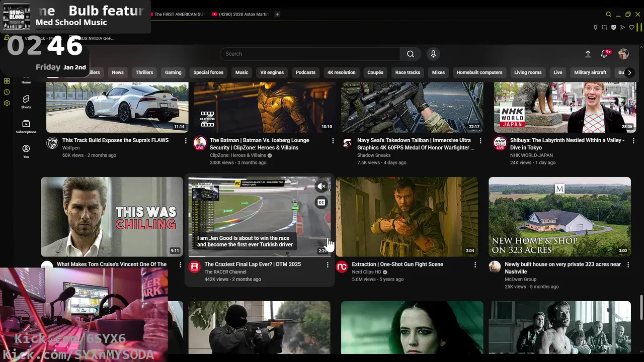This screenshot has width=644, height=362.
Task: Open the Tom Cruise 'This Was Chilling' thumbnail
Action: [112, 217]
